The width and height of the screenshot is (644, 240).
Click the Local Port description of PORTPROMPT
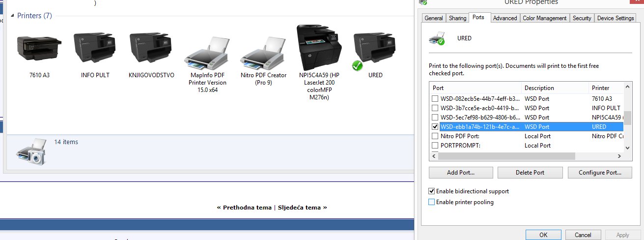click(537, 146)
